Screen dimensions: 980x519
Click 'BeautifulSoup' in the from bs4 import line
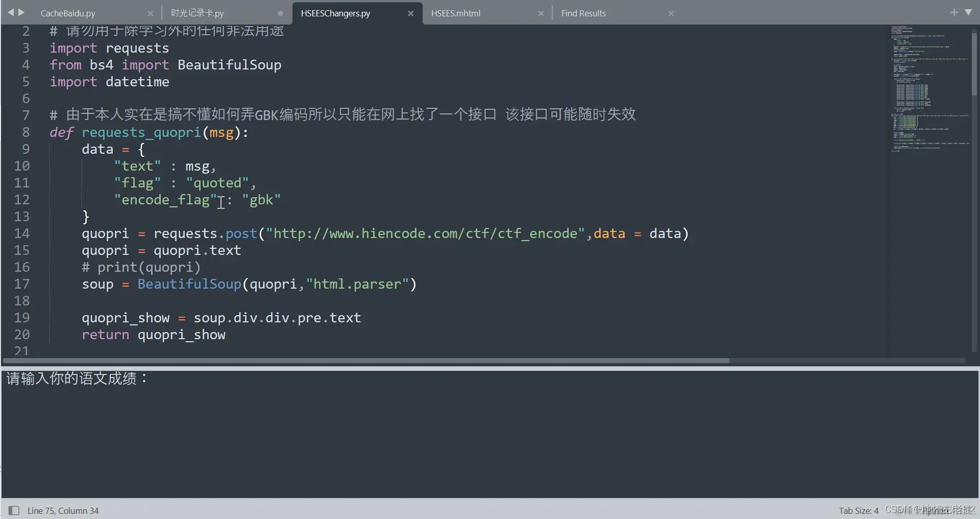tap(230, 65)
